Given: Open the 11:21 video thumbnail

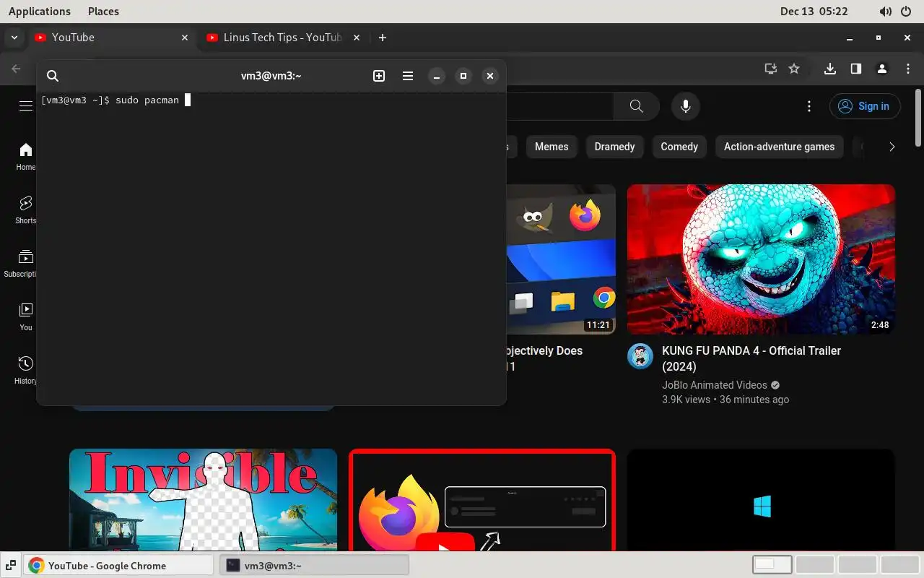Looking at the screenshot, I should coord(561,259).
